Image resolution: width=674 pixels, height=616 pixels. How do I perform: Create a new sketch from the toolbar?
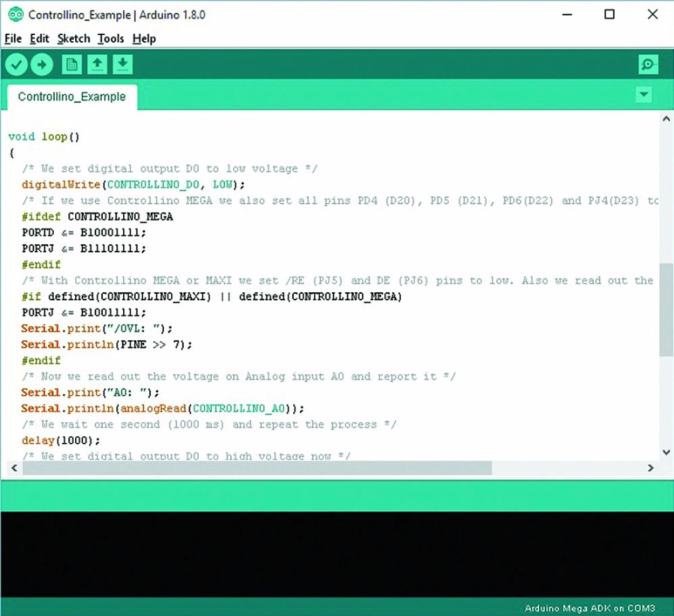[72, 65]
